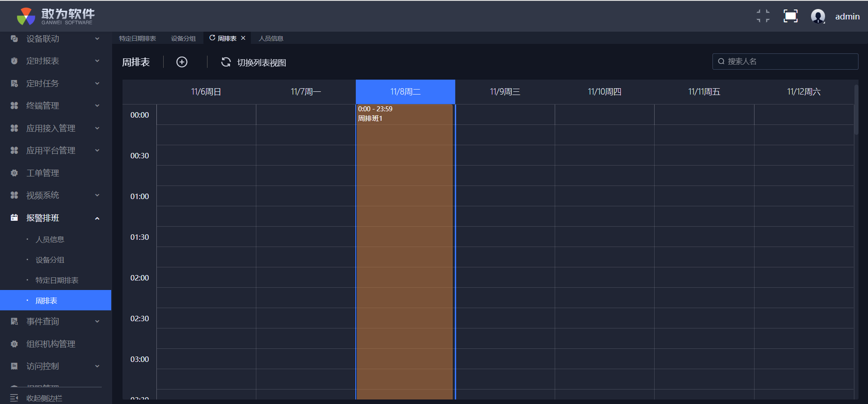Select the 11/8周二 column header
The height and width of the screenshot is (404, 868).
point(406,92)
